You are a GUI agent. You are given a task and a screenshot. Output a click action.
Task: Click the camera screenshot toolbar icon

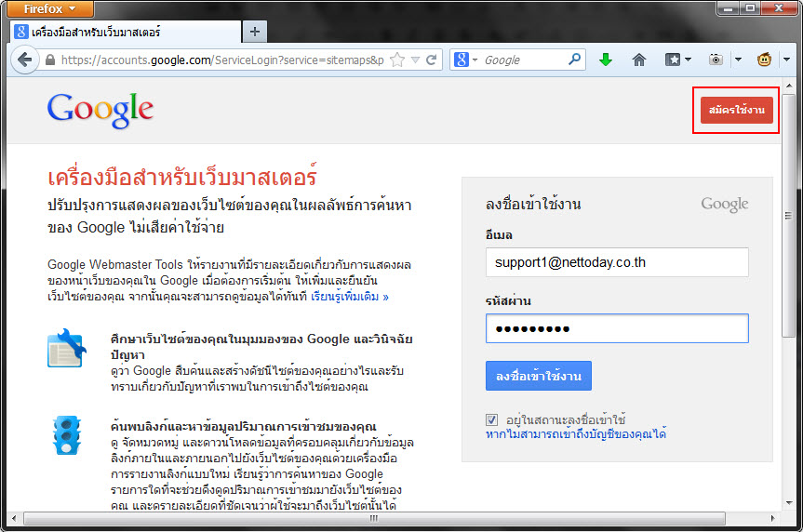716,60
